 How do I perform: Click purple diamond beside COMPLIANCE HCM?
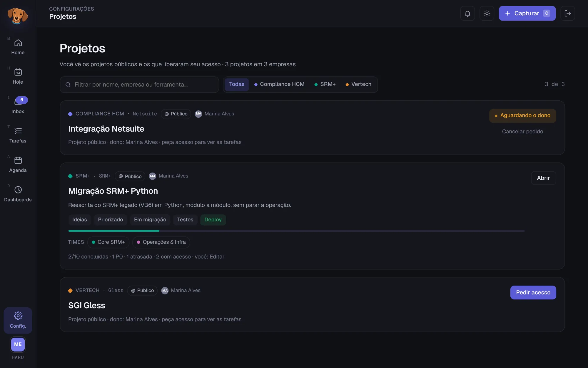click(70, 114)
